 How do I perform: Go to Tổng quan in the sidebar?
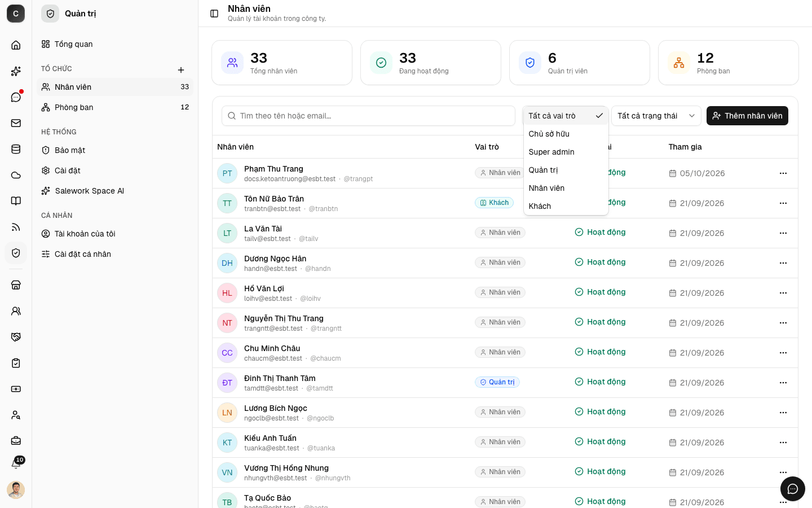pos(115,44)
